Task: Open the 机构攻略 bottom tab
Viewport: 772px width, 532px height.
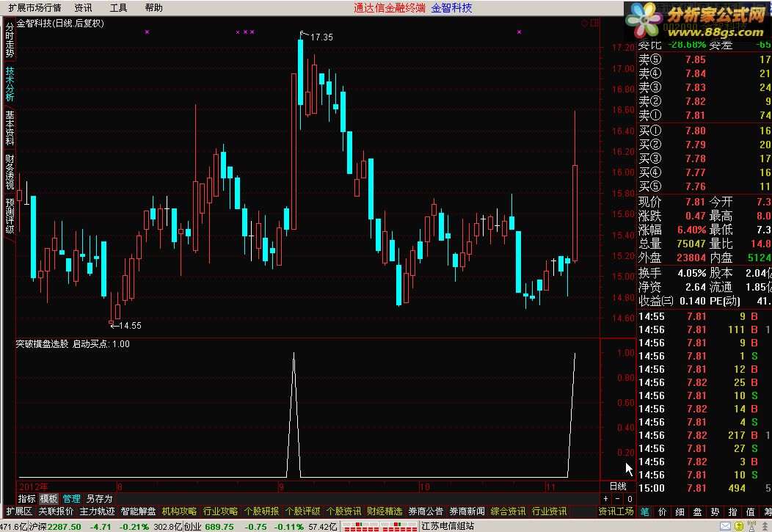Action: coord(179,511)
